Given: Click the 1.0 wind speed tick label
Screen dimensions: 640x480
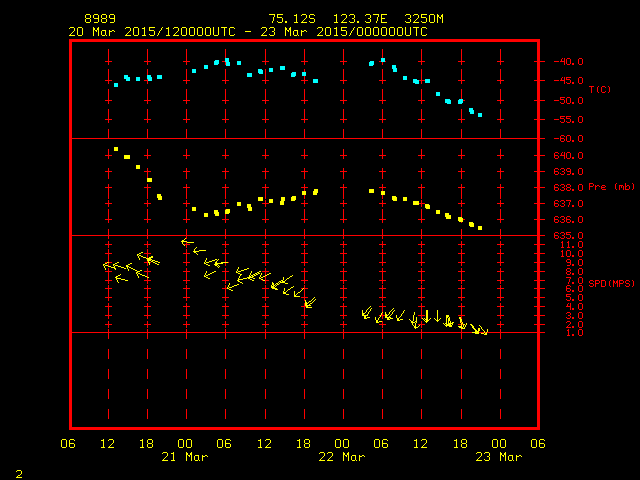Looking at the screenshot, I should point(574,333).
